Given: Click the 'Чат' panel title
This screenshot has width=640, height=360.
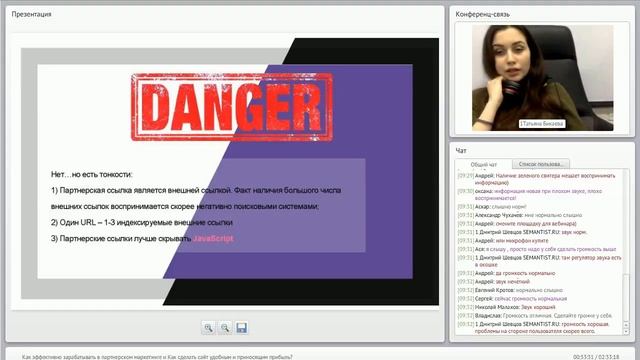Looking at the screenshot, I should click(461, 151).
